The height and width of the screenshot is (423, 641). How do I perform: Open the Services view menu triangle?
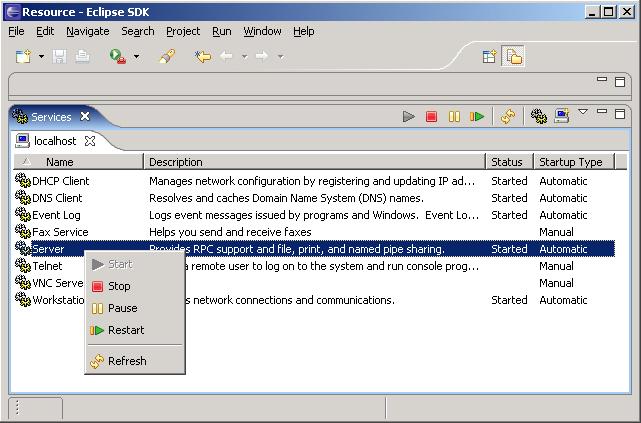click(583, 113)
